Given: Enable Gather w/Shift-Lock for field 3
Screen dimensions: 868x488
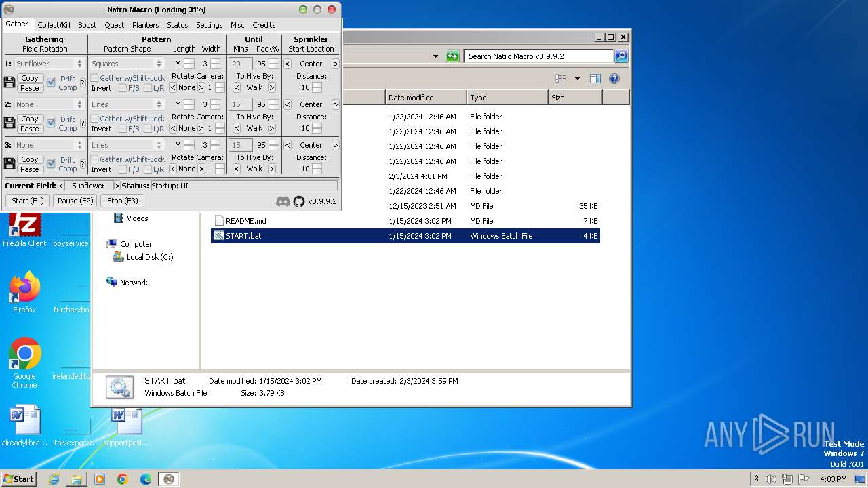Looking at the screenshot, I should (95, 159).
